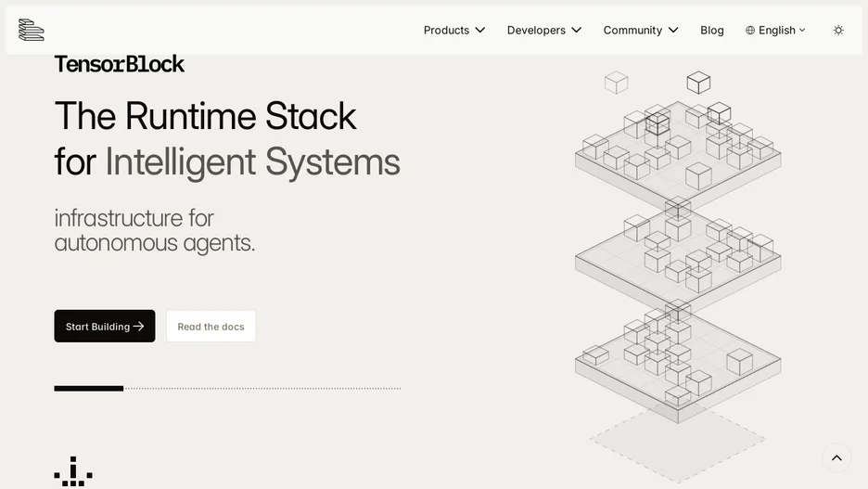
Task: Go to the Blog page
Action: (x=712, y=30)
